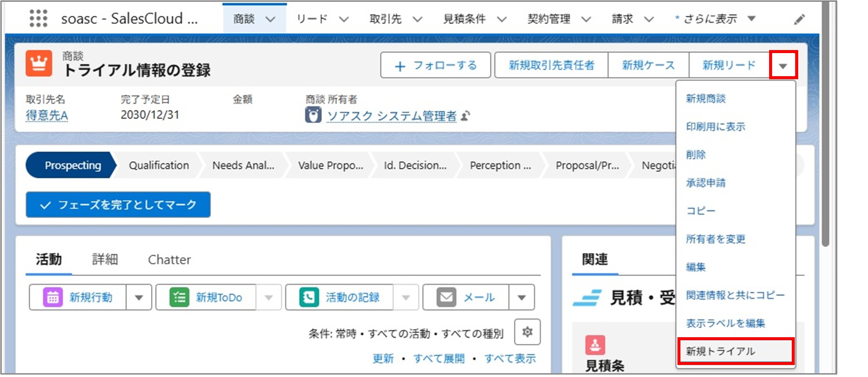
Task: Click the 更新 link
Action: pyautogui.click(x=383, y=359)
